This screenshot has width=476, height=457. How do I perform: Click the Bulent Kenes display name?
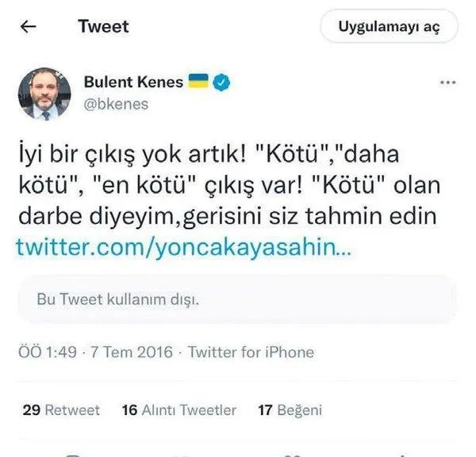tap(133, 82)
